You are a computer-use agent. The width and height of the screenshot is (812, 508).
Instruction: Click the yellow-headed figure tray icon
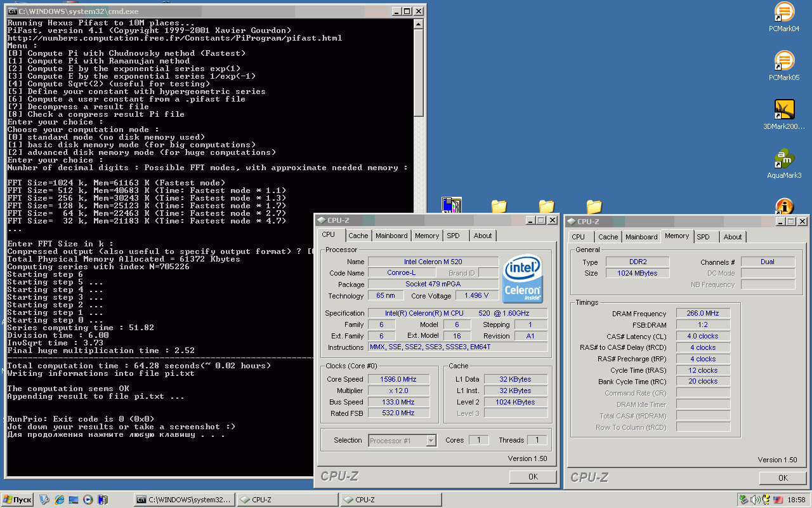point(766,500)
